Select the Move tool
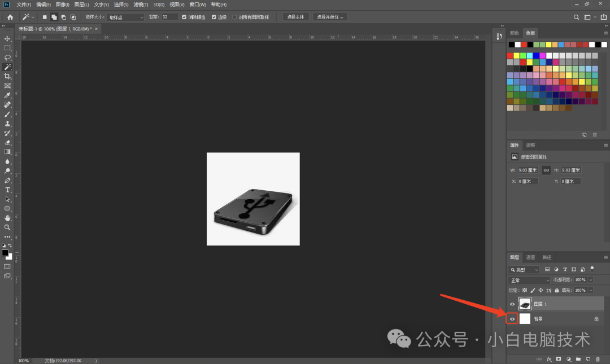The width and height of the screenshot is (610, 364). point(7,38)
